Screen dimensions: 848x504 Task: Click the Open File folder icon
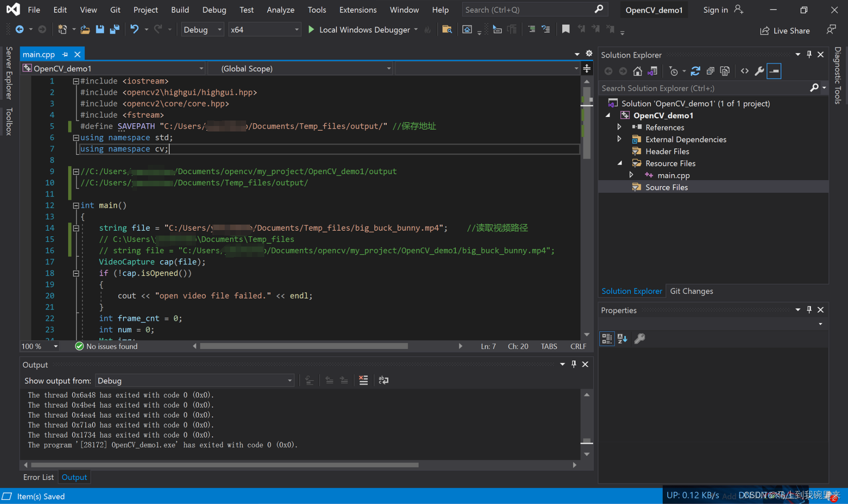click(x=85, y=30)
